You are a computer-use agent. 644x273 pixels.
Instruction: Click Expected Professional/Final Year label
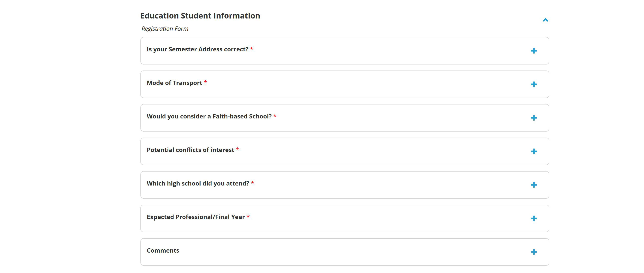[x=195, y=217]
